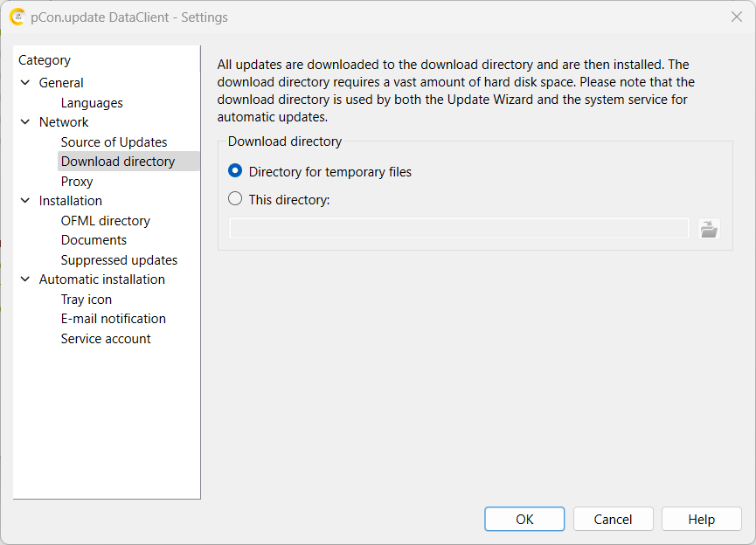Click the folder browse icon
Image resolution: width=756 pixels, height=545 pixels.
coord(709,229)
